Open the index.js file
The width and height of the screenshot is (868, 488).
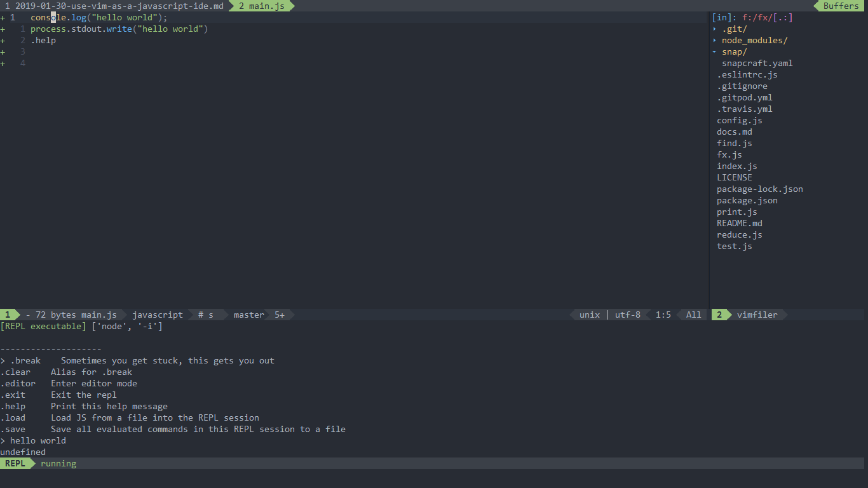pos(737,166)
